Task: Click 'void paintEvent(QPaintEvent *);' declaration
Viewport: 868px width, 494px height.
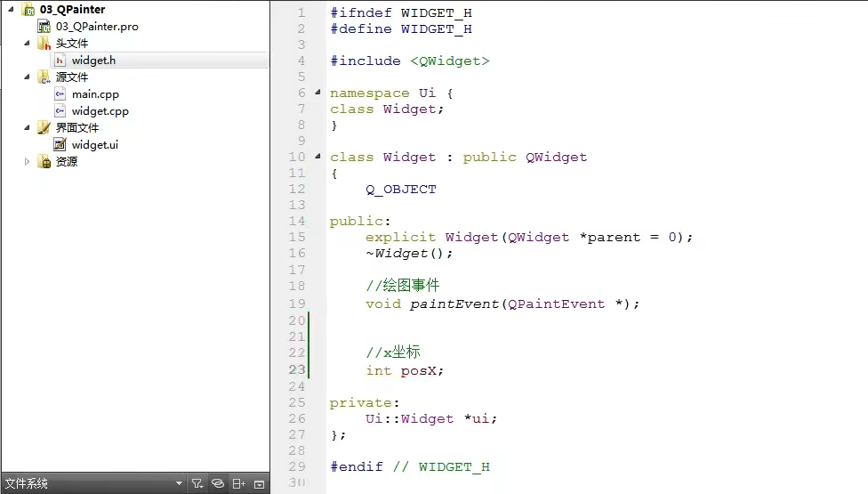Action: [502, 304]
